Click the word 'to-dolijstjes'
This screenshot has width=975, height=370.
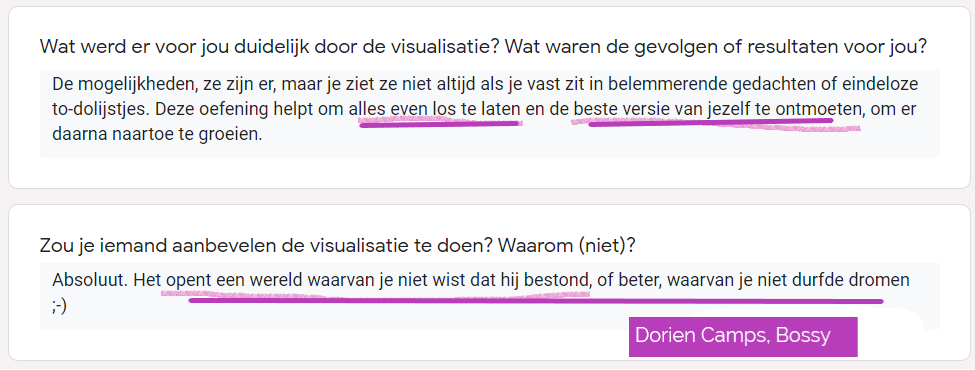pyautogui.click(x=101, y=109)
